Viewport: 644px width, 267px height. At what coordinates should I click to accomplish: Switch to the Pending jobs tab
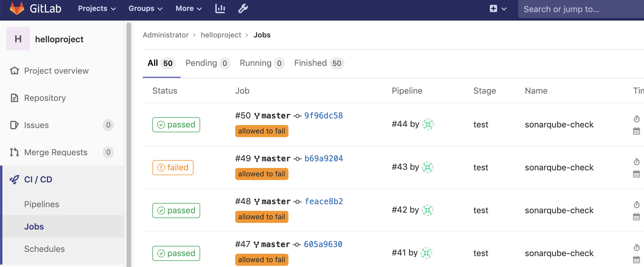pos(207,63)
